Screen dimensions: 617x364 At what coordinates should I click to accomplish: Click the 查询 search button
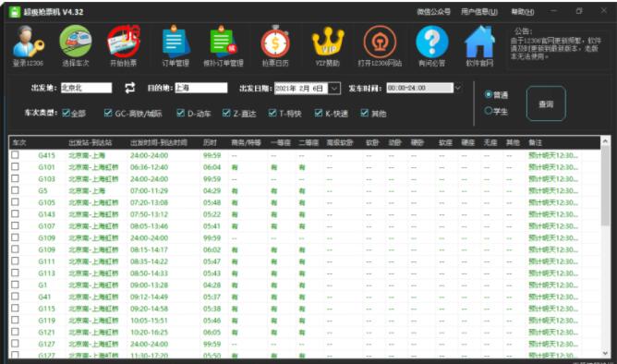tap(546, 103)
